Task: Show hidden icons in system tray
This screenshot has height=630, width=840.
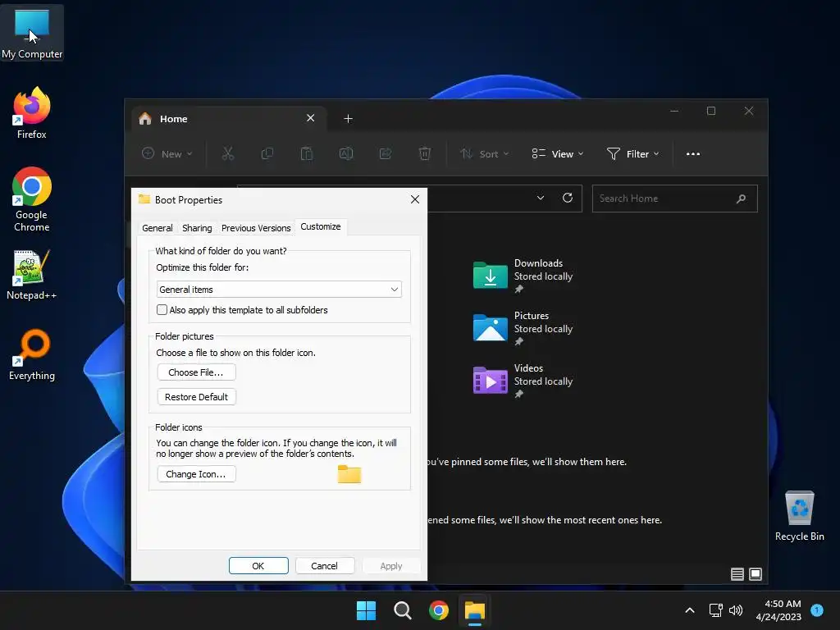Action: pyautogui.click(x=690, y=610)
